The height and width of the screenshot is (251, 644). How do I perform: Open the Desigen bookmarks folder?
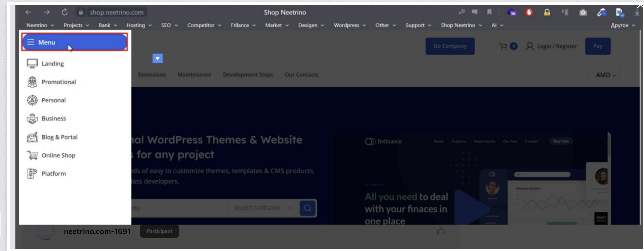pyautogui.click(x=311, y=25)
